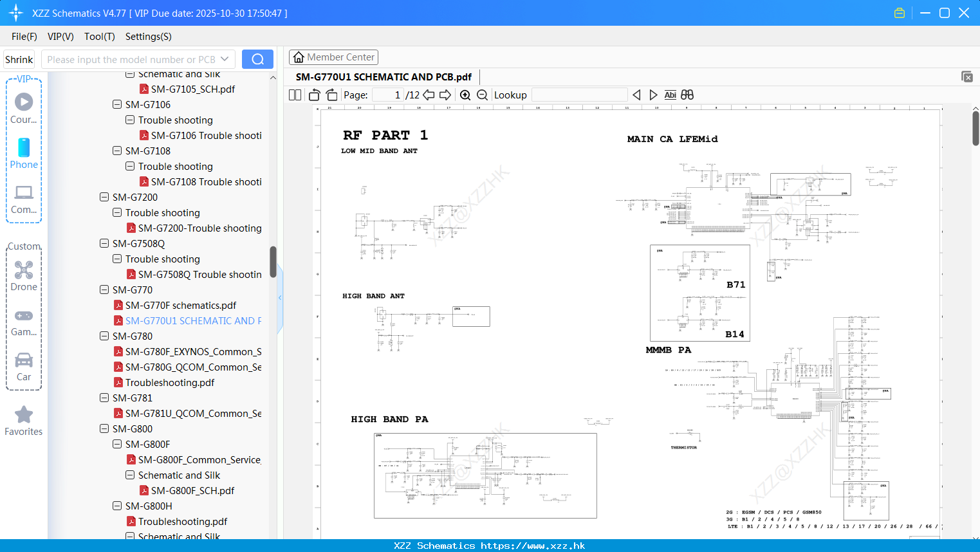Collapse the SM-G7200 node
This screenshot has height=552, width=980.
pyautogui.click(x=104, y=197)
